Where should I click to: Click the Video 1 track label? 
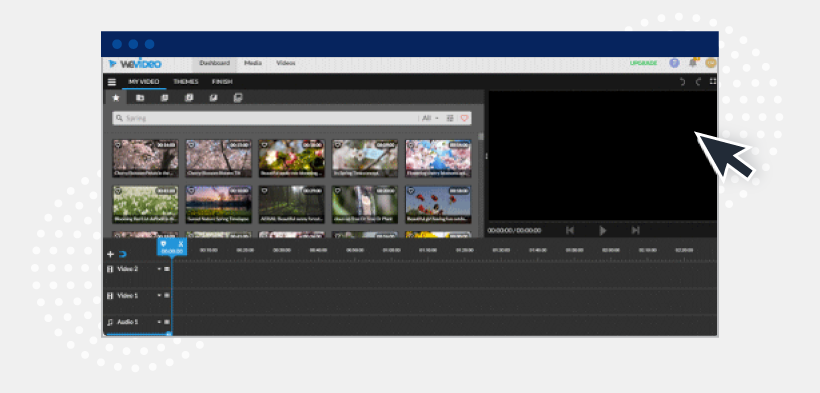click(128, 296)
